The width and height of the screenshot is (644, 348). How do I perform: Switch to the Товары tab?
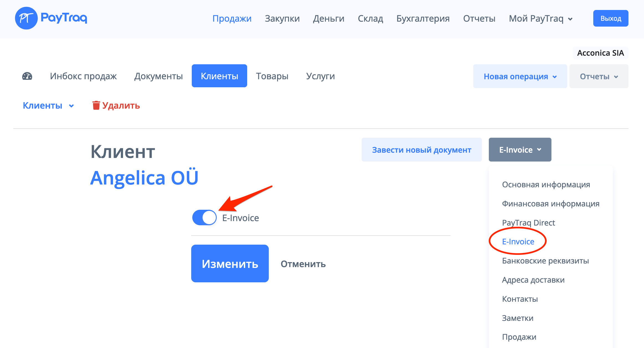point(272,76)
